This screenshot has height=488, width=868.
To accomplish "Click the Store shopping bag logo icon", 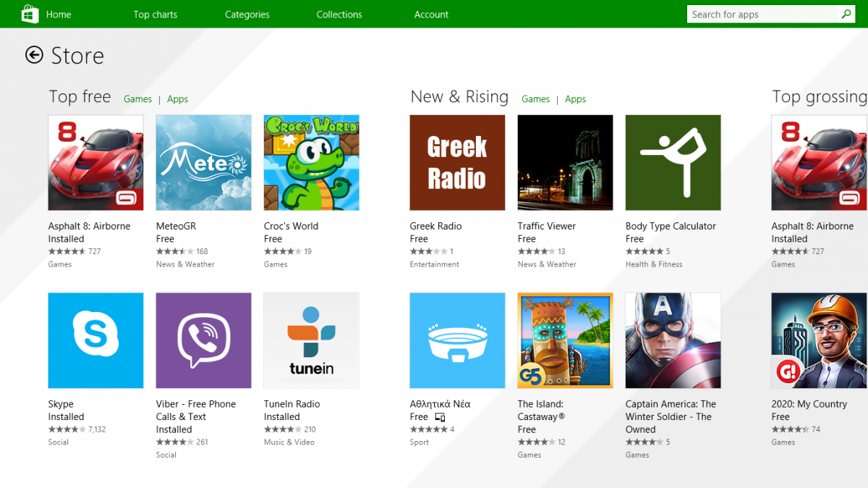I will 30,14.
